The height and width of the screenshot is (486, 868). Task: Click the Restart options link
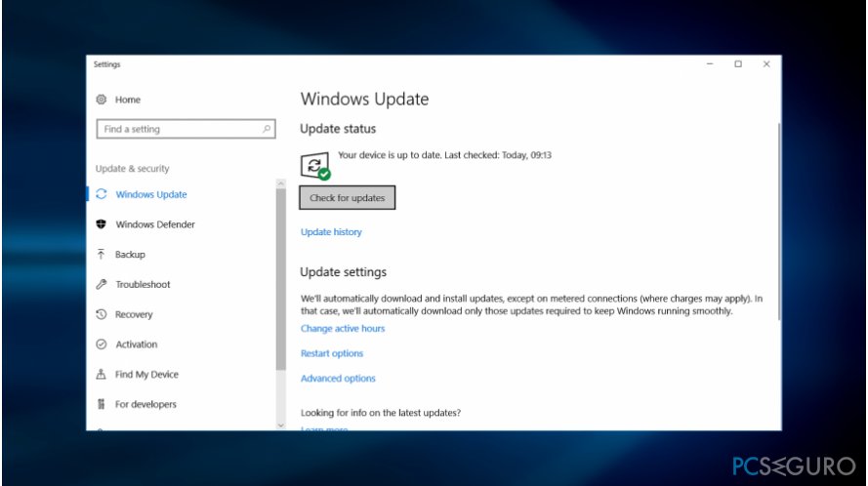pos(332,353)
